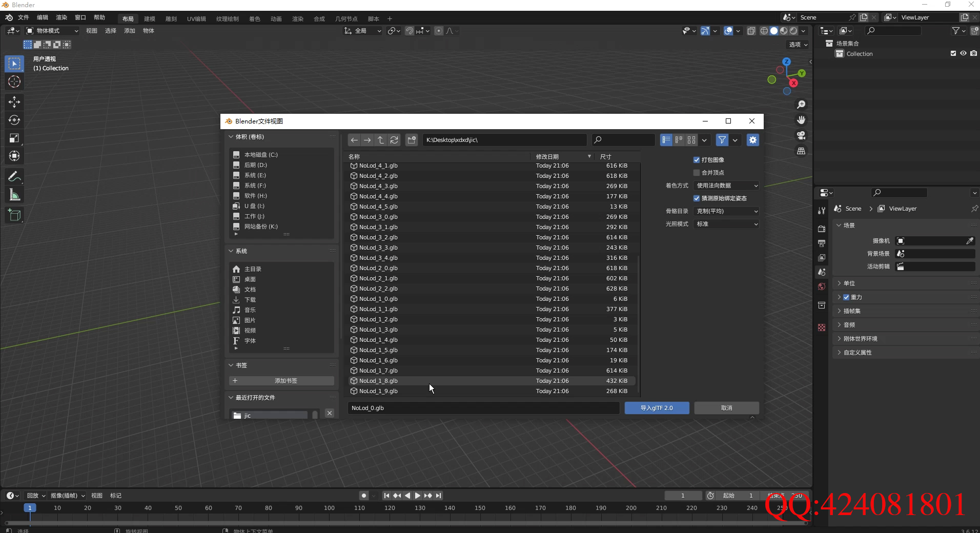Open the 光照模式 dropdown

[726, 224]
